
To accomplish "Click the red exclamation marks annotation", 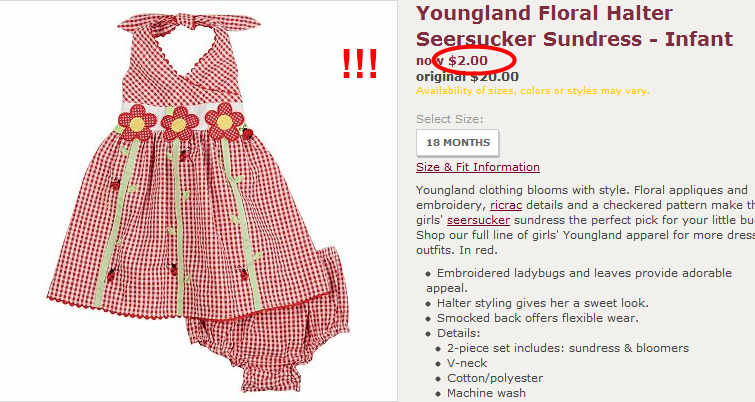I will click(x=359, y=64).
